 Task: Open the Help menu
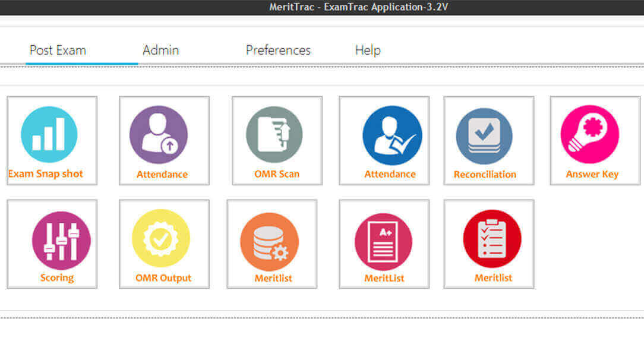click(368, 50)
